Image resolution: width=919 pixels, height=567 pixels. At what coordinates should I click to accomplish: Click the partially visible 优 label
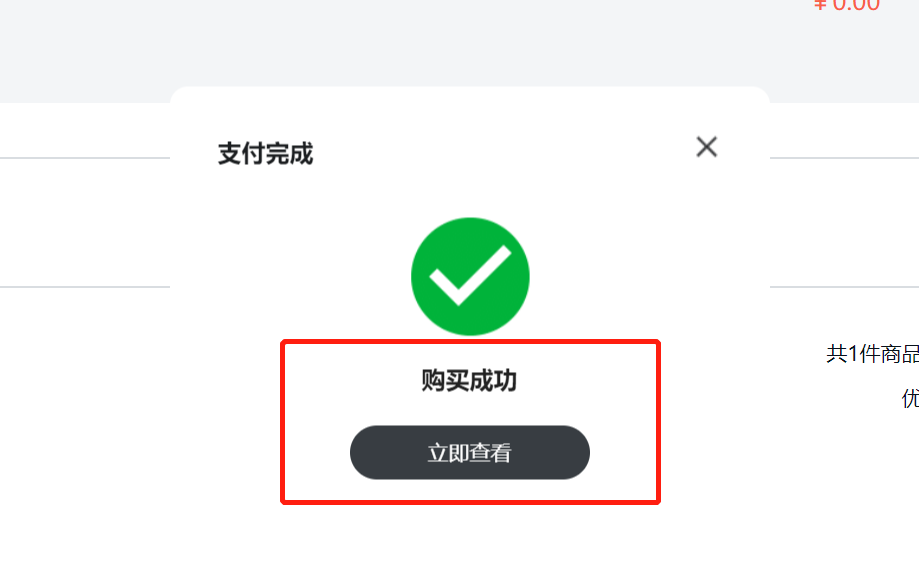(910, 399)
